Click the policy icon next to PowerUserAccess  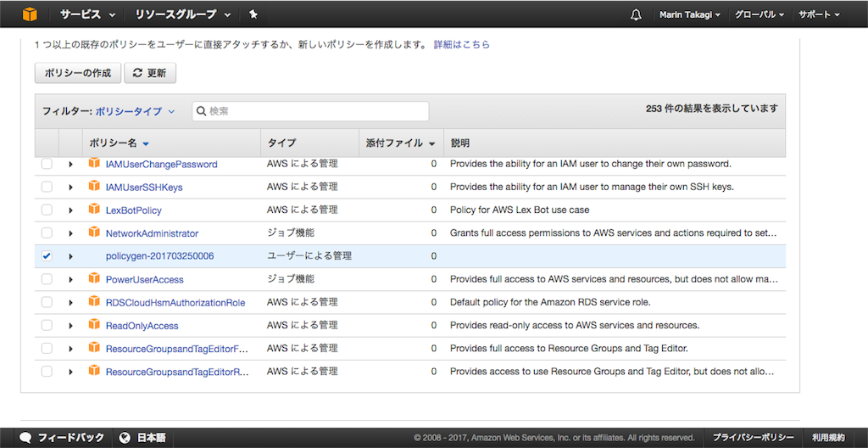click(x=94, y=279)
